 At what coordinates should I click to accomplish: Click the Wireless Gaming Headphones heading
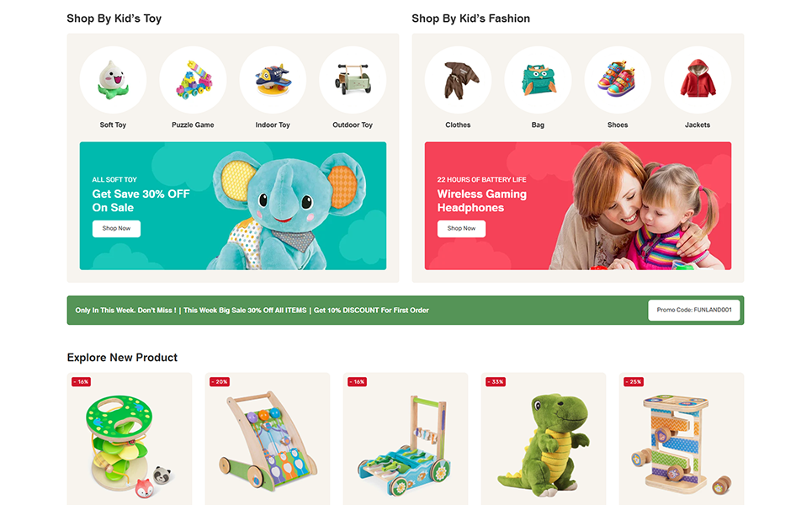tap(481, 201)
